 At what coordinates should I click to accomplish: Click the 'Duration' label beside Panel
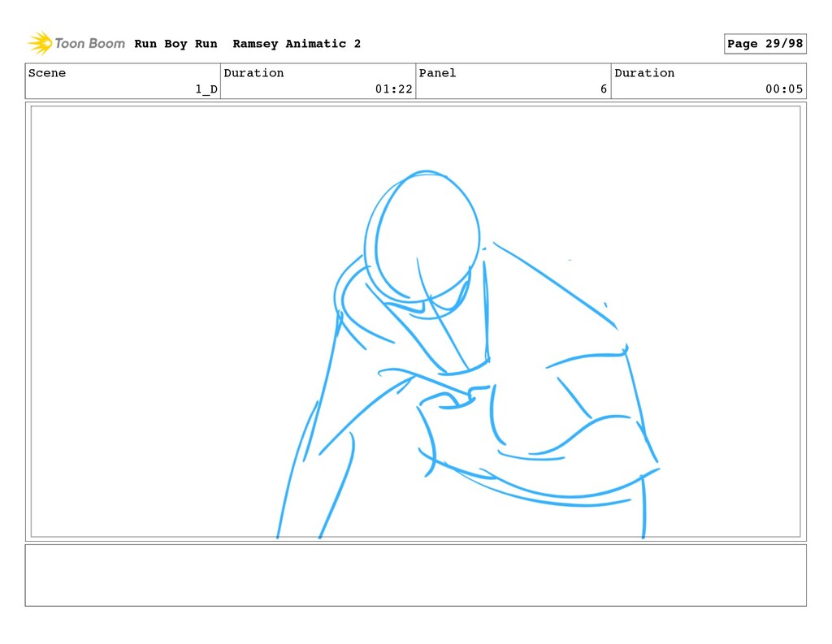(644, 73)
